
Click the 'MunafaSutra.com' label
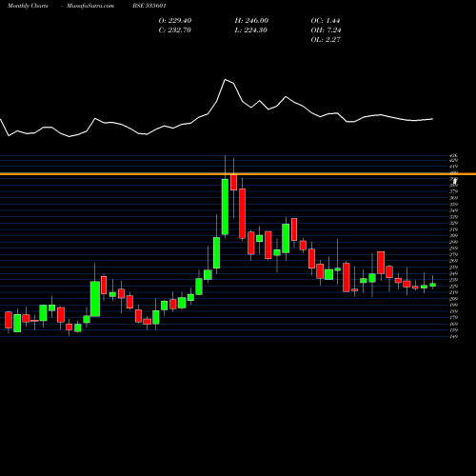[90, 6]
